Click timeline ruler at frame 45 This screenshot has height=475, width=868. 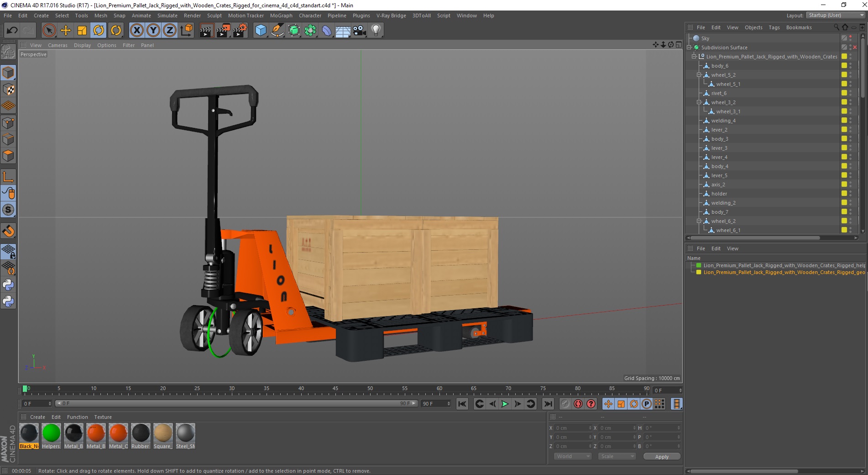pos(335,390)
